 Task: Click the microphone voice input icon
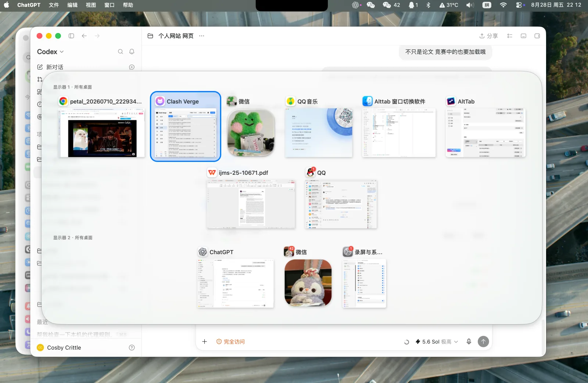click(469, 342)
